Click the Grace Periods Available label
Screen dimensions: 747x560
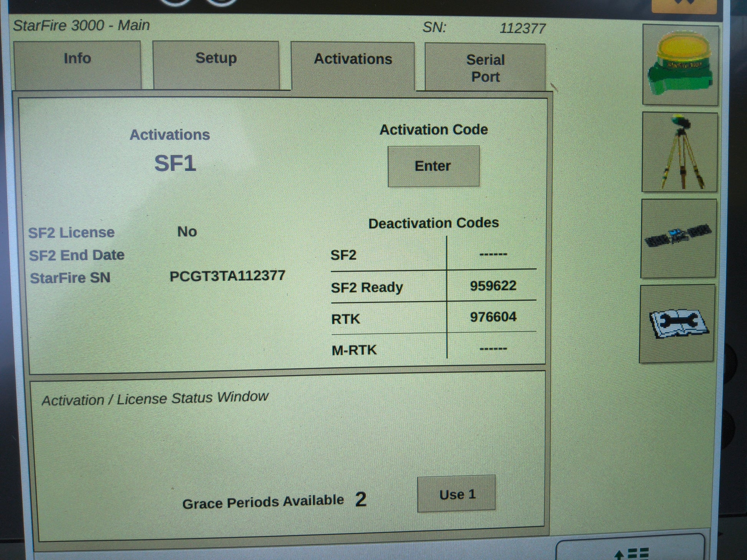[263, 502]
